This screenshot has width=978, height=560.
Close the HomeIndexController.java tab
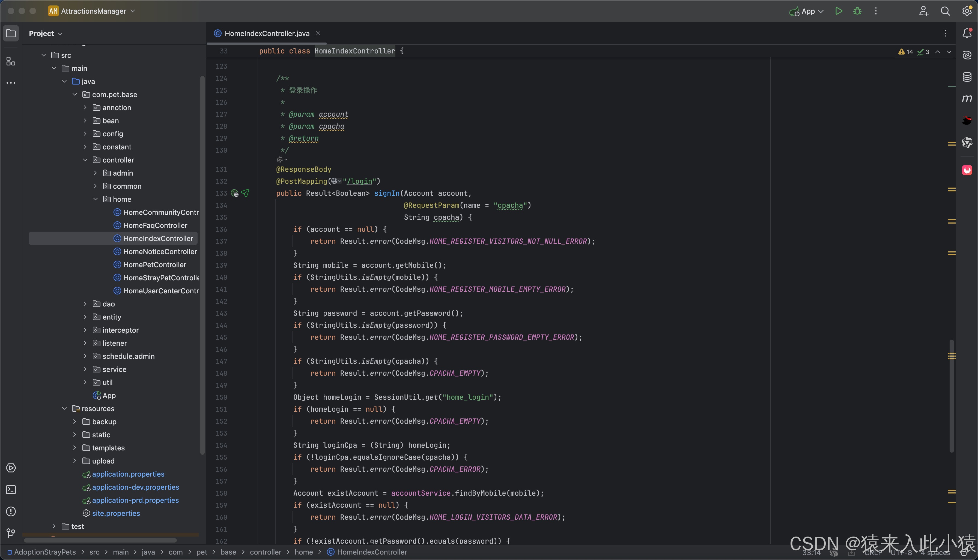[x=318, y=34]
